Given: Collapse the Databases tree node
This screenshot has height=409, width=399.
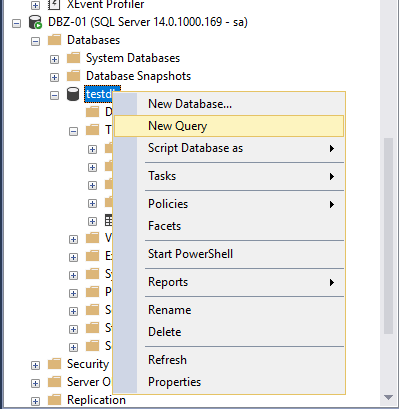Looking at the screenshot, I should pos(35,42).
